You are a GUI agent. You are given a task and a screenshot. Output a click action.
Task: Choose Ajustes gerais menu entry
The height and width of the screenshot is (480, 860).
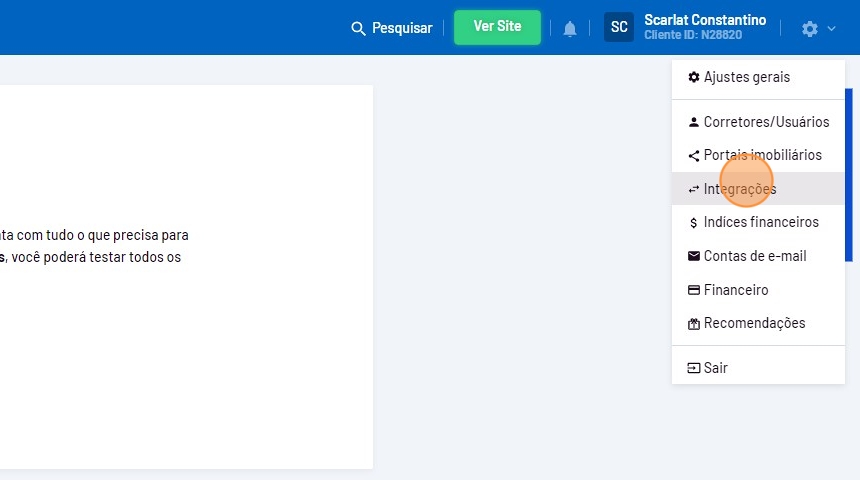746,77
